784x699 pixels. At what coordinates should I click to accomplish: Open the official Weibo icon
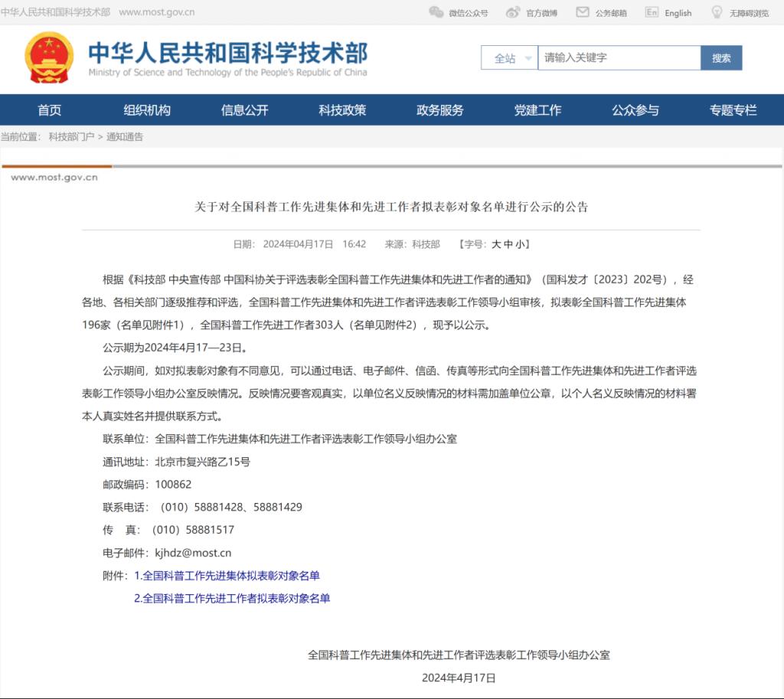click(x=513, y=12)
